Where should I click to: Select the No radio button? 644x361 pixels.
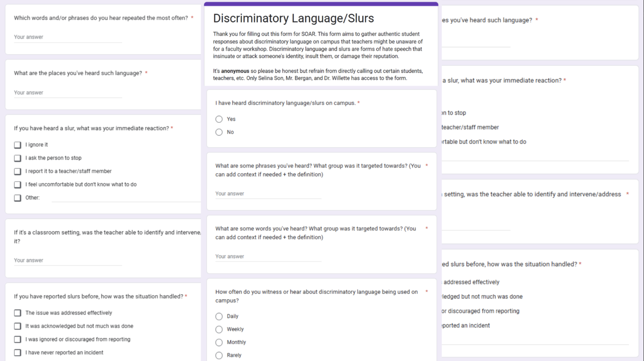[x=219, y=132]
